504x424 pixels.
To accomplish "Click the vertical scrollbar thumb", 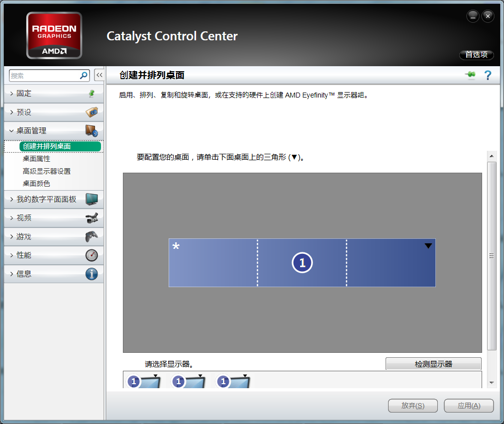I will pyautogui.click(x=492, y=256).
